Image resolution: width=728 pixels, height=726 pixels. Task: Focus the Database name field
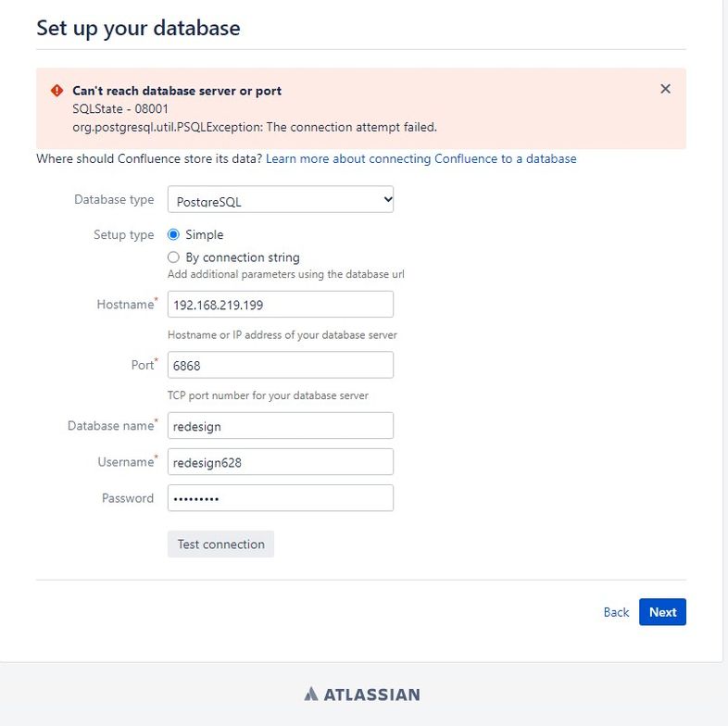pyautogui.click(x=281, y=426)
